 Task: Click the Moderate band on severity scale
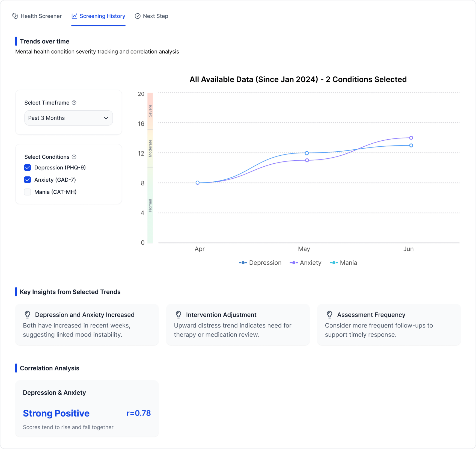coord(150,148)
